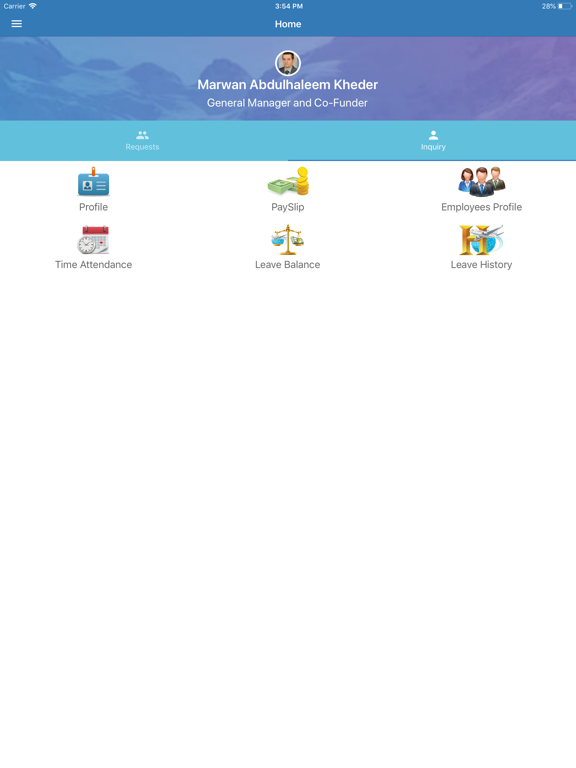Open the Leave History airplane icon

481,240
